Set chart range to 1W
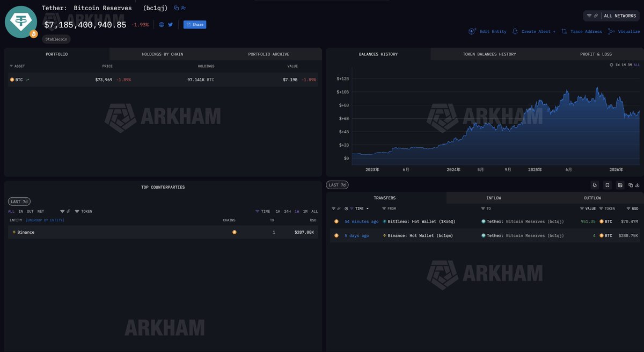Screen dimensions: 644x352 pyautogui.click(x=617, y=65)
